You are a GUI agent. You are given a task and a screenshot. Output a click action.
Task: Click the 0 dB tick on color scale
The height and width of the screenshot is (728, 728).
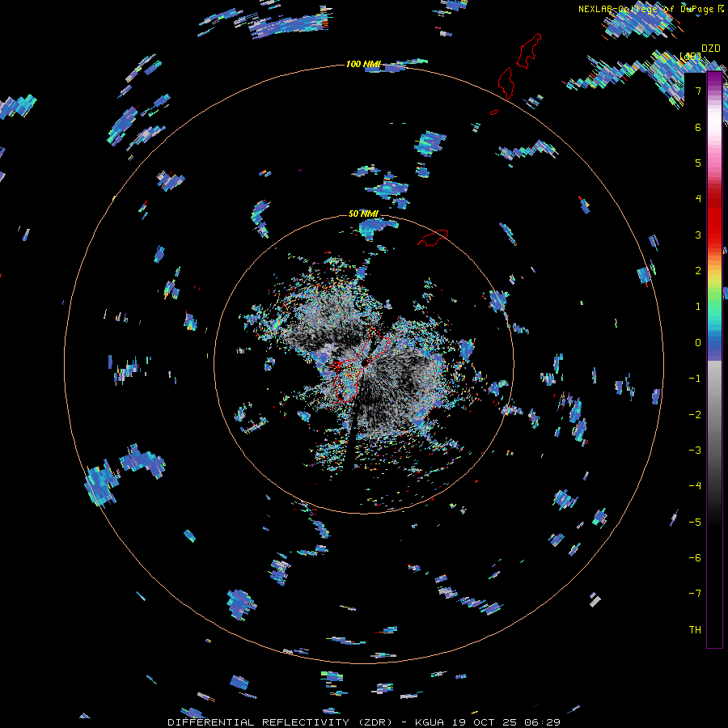(x=698, y=343)
